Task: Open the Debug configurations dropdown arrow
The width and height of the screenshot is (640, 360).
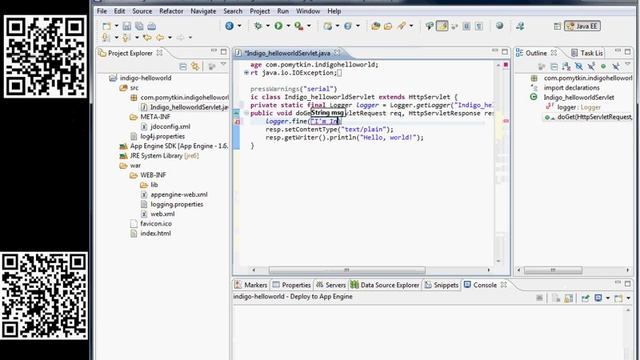Action: (x=268, y=26)
